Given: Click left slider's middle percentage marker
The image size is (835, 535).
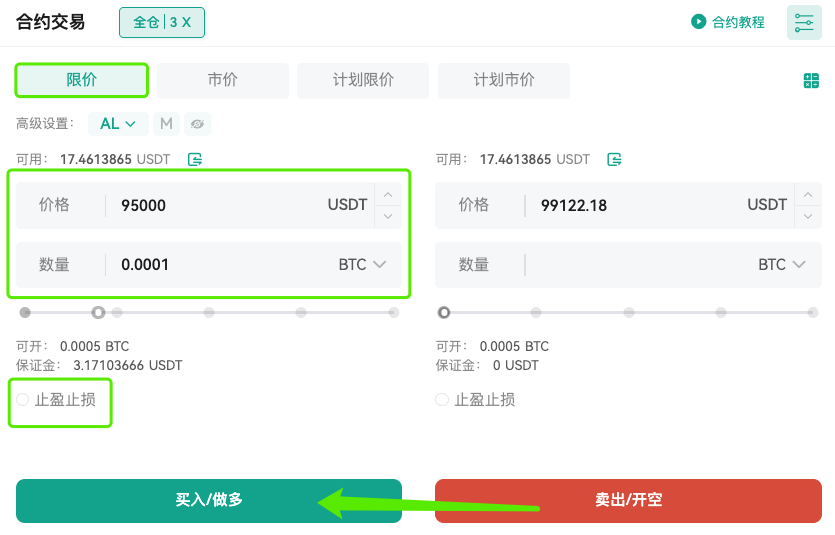Looking at the screenshot, I should point(209,312).
